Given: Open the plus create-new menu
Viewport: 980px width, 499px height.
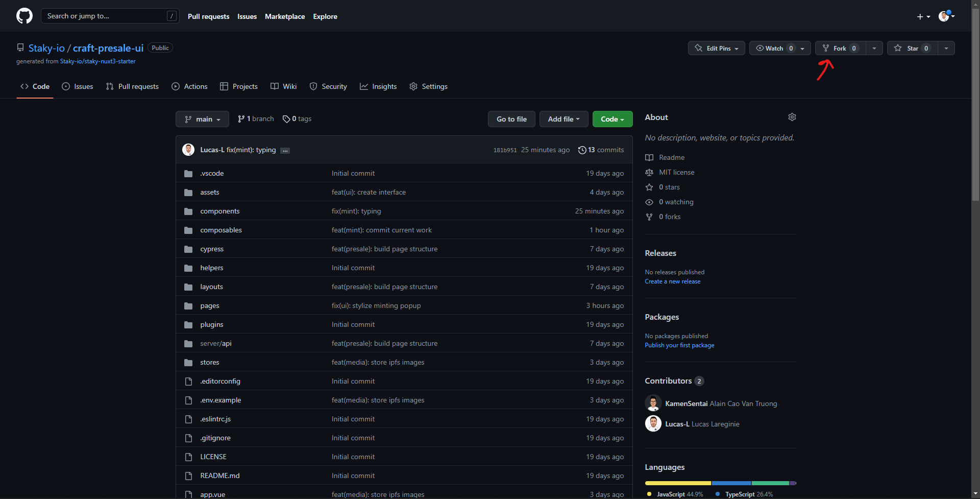Looking at the screenshot, I should click(x=923, y=16).
